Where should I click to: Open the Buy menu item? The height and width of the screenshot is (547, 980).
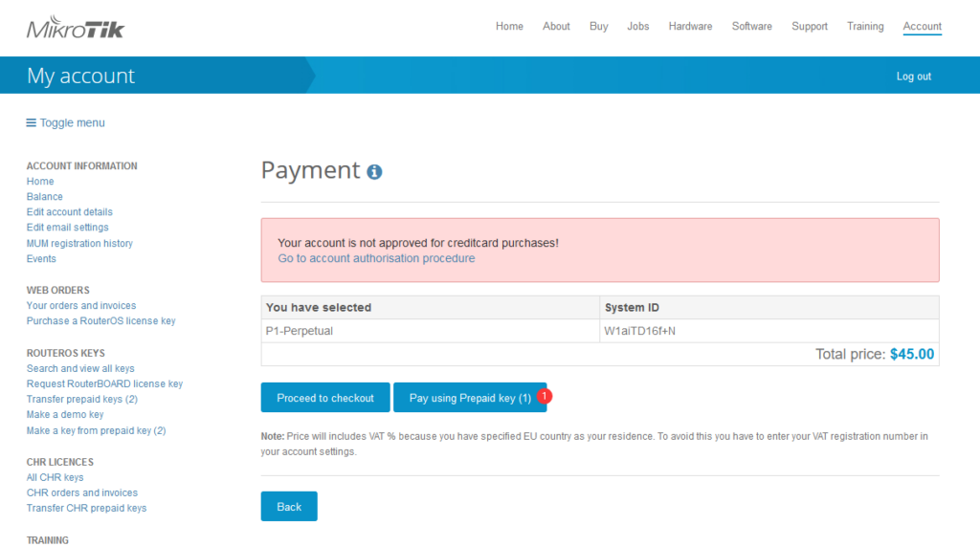point(599,26)
